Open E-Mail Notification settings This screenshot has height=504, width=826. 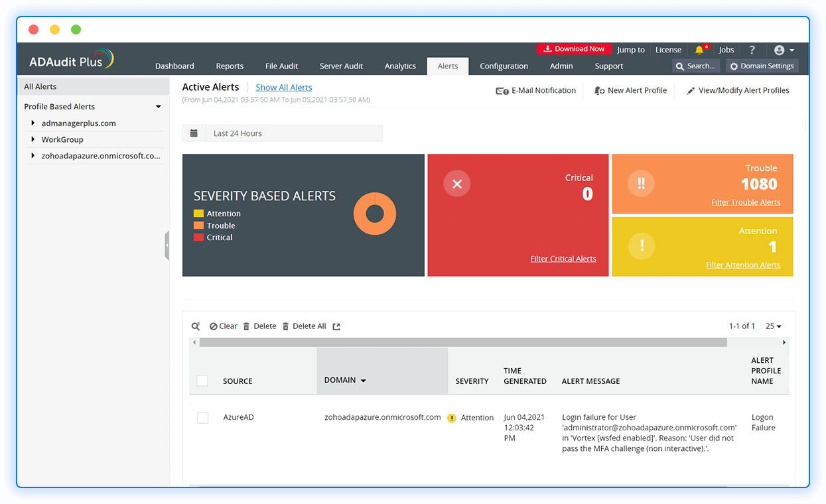point(536,90)
